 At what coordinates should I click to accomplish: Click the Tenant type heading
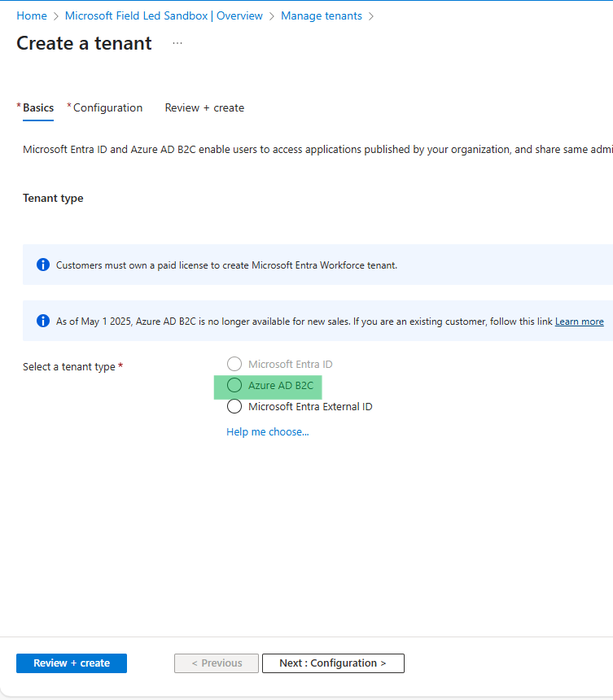(53, 199)
